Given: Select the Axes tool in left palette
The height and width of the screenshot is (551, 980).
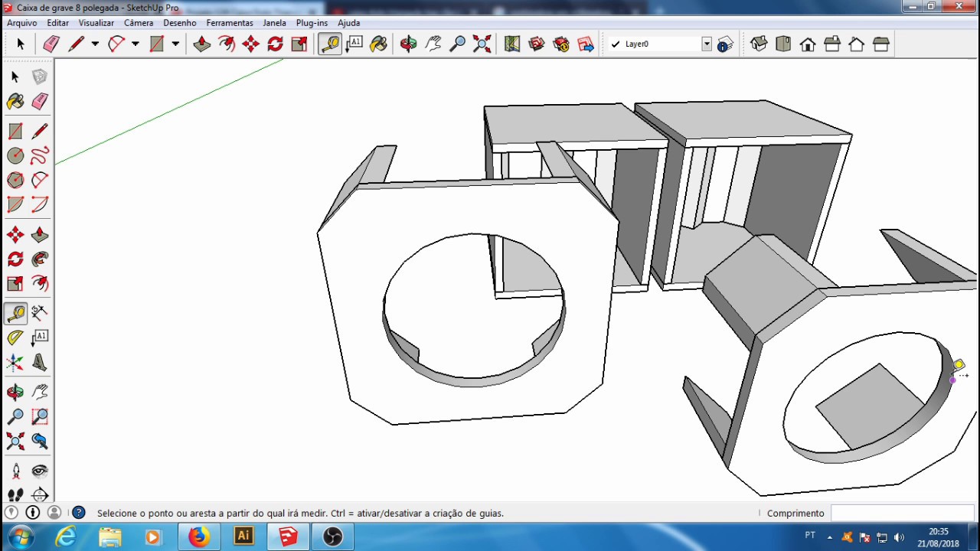Looking at the screenshot, I should coord(15,363).
